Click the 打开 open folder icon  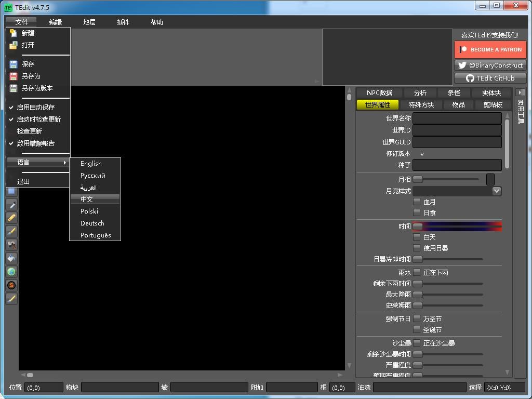pos(14,45)
